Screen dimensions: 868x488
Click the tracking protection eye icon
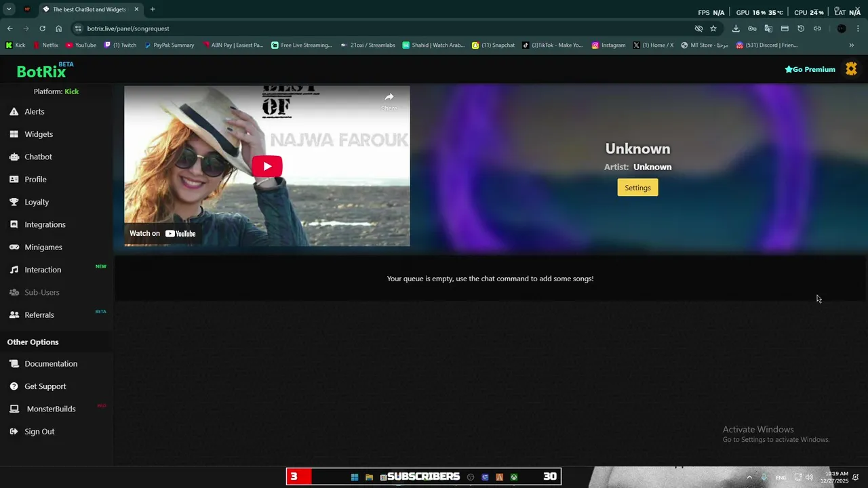[698, 28]
